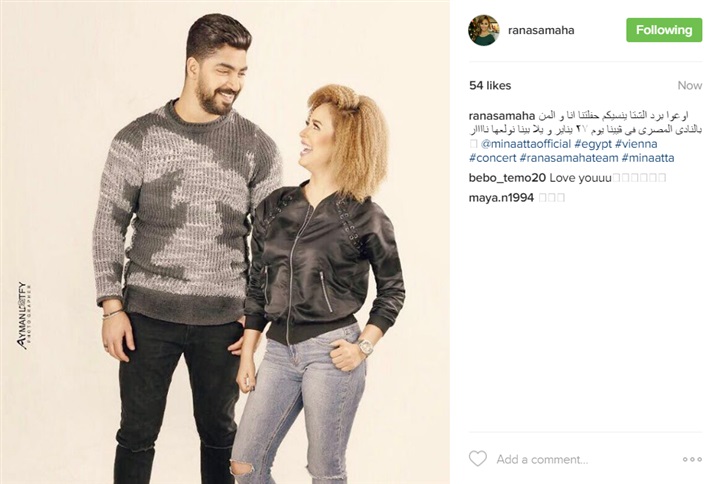Toggle the green Following button

pos(664,30)
